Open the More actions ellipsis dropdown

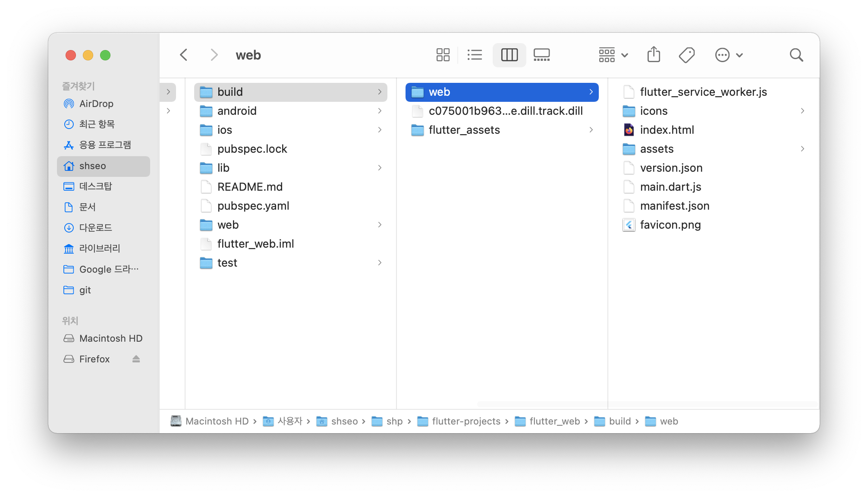(x=729, y=55)
